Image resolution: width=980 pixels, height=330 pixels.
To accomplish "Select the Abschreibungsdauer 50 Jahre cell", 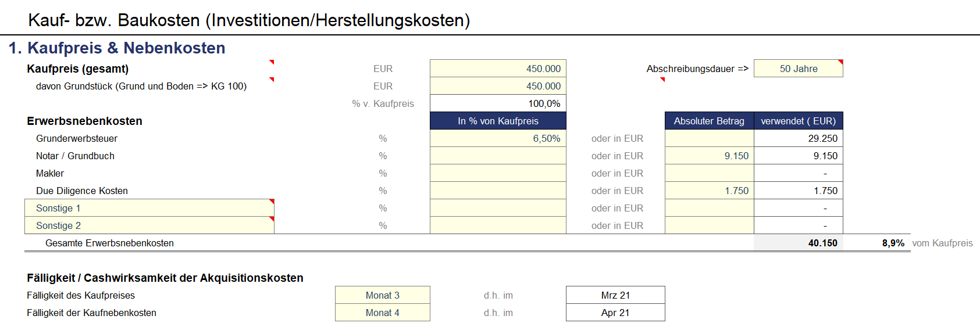I will click(x=799, y=69).
